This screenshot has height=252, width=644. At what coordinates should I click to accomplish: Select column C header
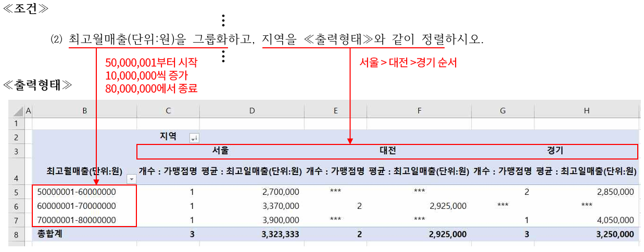(168, 111)
